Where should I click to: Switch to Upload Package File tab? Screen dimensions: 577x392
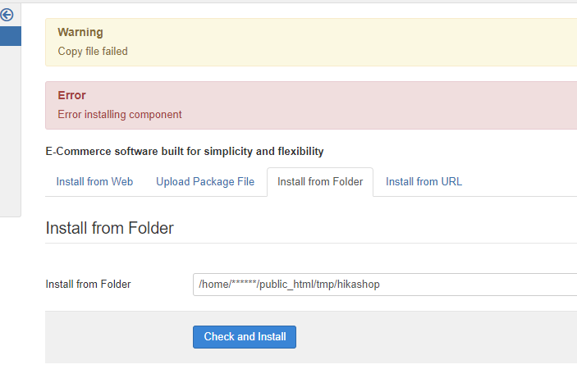[205, 181]
